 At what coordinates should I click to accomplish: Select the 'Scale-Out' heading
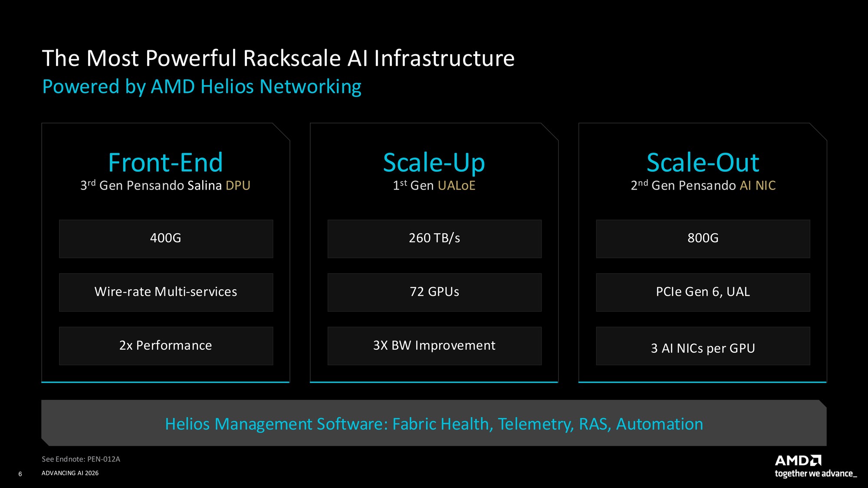pyautogui.click(x=703, y=163)
